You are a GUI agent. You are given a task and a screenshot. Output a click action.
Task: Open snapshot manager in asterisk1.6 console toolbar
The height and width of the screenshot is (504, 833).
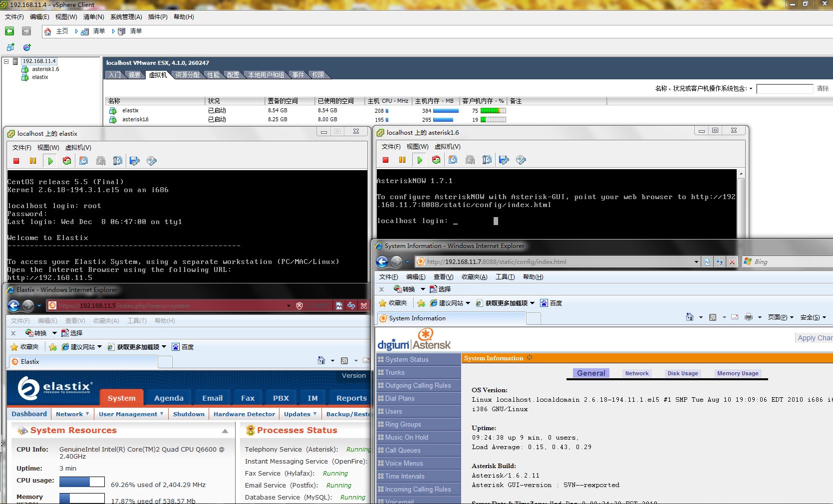tap(487, 160)
